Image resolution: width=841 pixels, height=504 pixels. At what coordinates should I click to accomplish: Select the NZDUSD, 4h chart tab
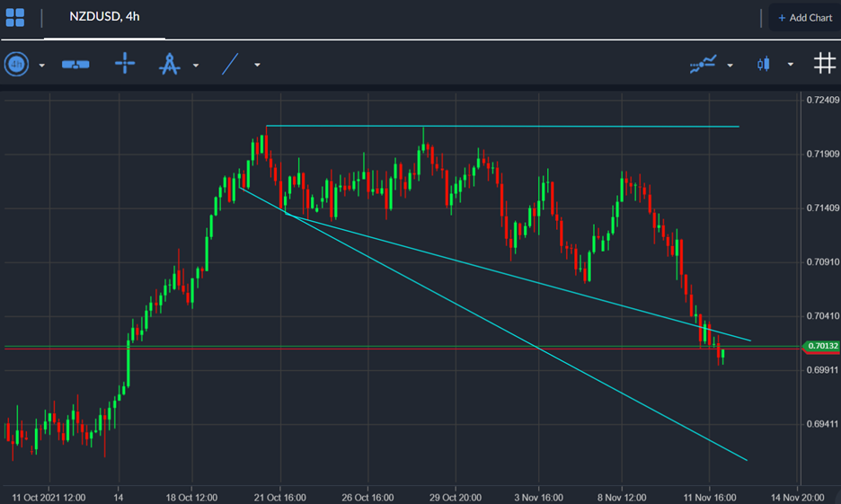[102, 17]
